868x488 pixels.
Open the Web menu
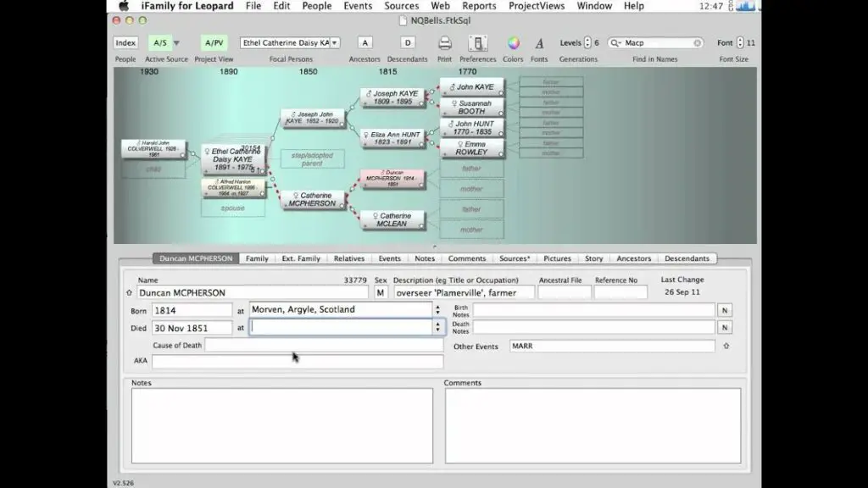pyautogui.click(x=441, y=6)
